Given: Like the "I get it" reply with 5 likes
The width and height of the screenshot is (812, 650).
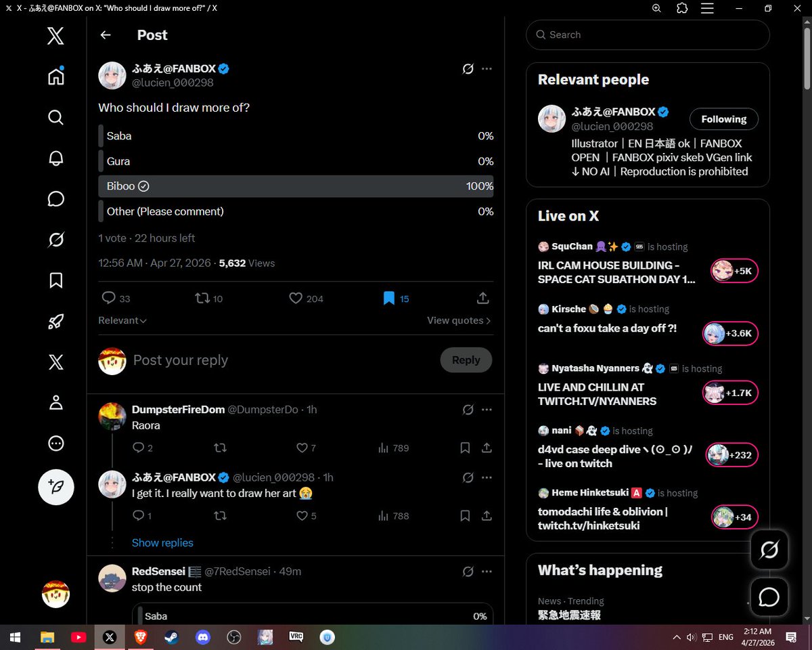Looking at the screenshot, I should point(306,516).
